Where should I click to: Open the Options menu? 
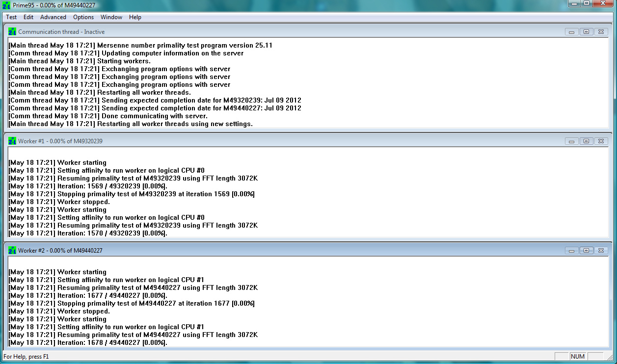pyautogui.click(x=83, y=17)
